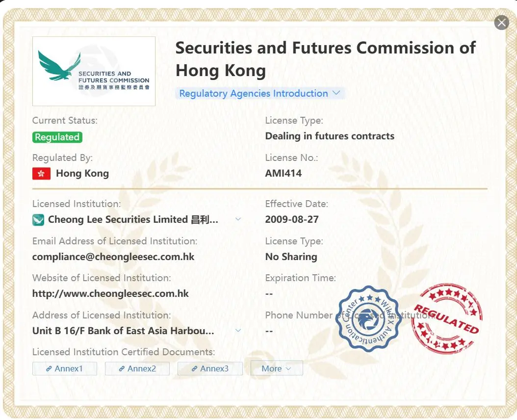Click the WikiFX Authentication Center stamp

(x=369, y=319)
